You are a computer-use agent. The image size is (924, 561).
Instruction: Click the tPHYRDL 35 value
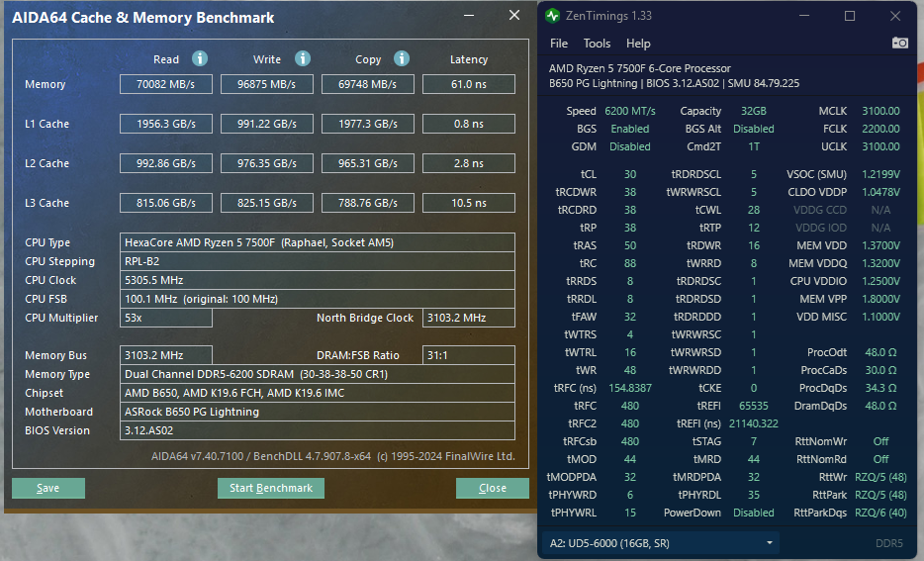(754, 495)
